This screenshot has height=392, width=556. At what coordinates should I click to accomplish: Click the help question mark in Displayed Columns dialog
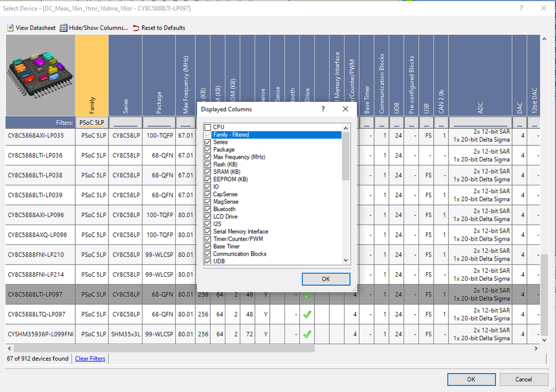pos(323,109)
